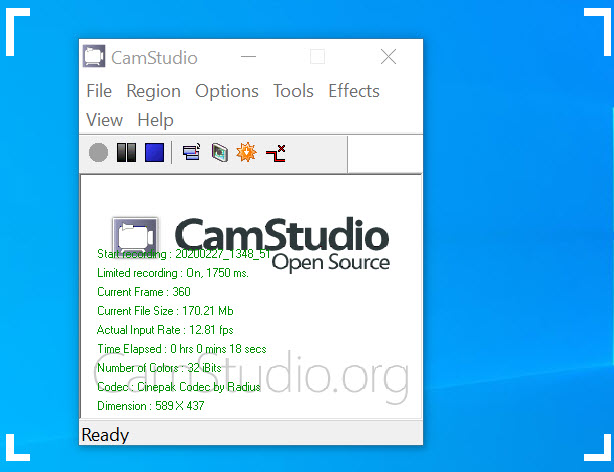Click "Current File Size : 170.21 Mb" line
The image size is (614, 472).
pyautogui.click(x=165, y=311)
